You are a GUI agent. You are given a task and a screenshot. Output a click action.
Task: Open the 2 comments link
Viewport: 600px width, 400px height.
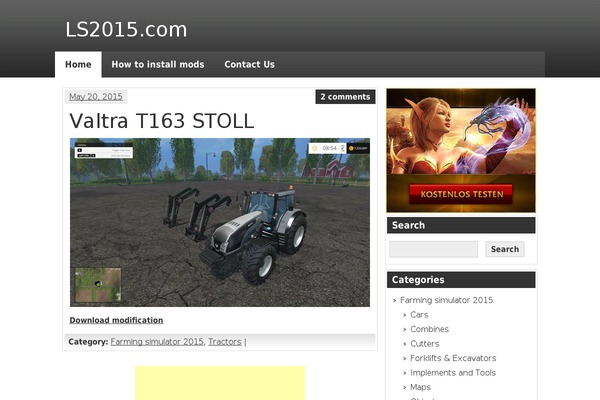[x=345, y=97]
